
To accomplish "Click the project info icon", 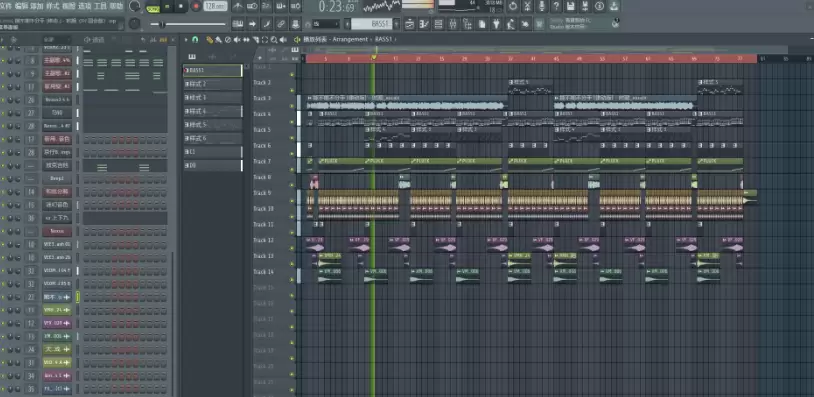I will pyautogui.click(x=600, y=6).
